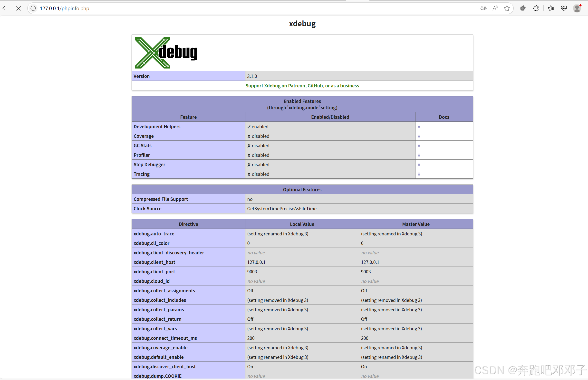
Task: Click the enabled status for Development Helpers
Action: tap(258, 127)
